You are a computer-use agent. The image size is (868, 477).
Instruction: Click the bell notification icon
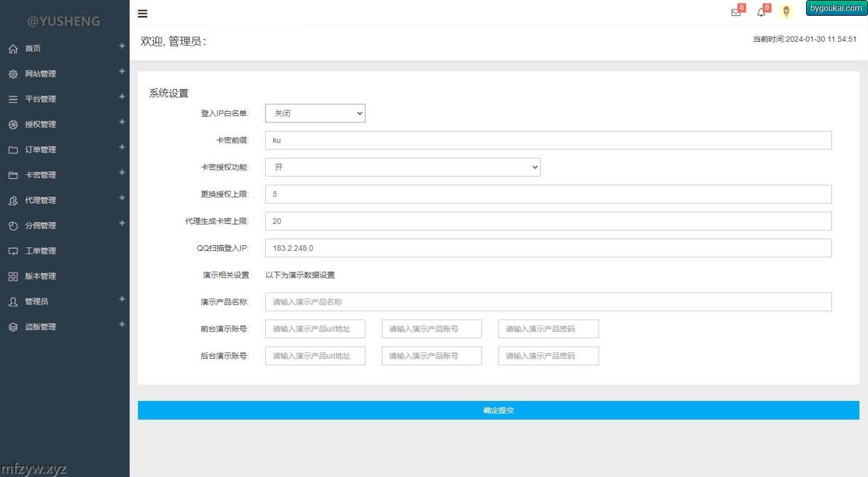pyautogui.click(x=761, y=12)
